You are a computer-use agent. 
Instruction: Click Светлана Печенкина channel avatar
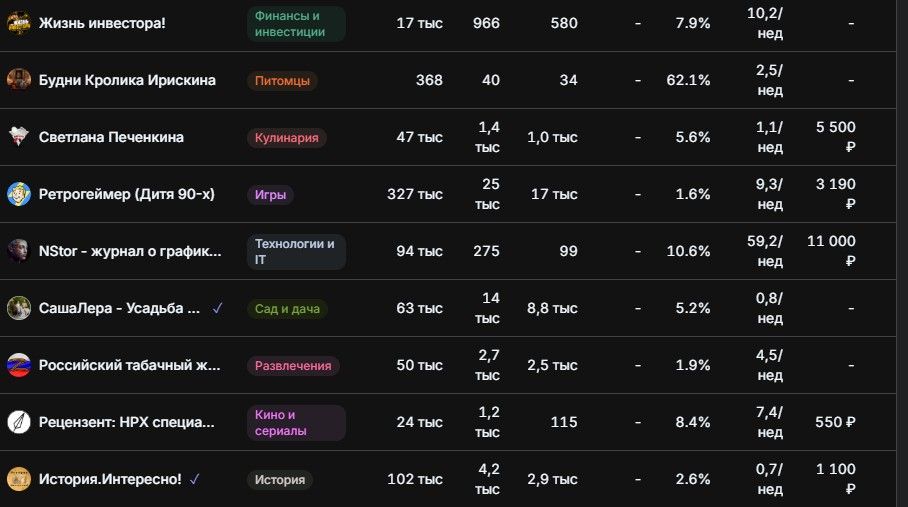[x=19, y=137]
